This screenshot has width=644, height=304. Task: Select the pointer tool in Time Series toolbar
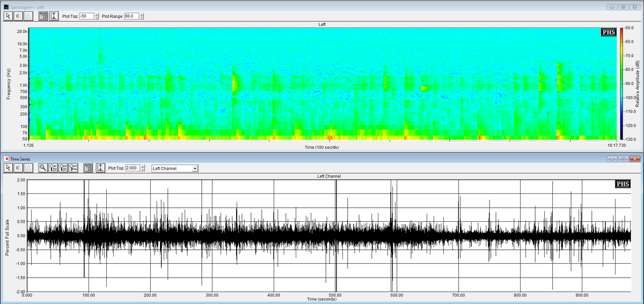coord(8,168)
